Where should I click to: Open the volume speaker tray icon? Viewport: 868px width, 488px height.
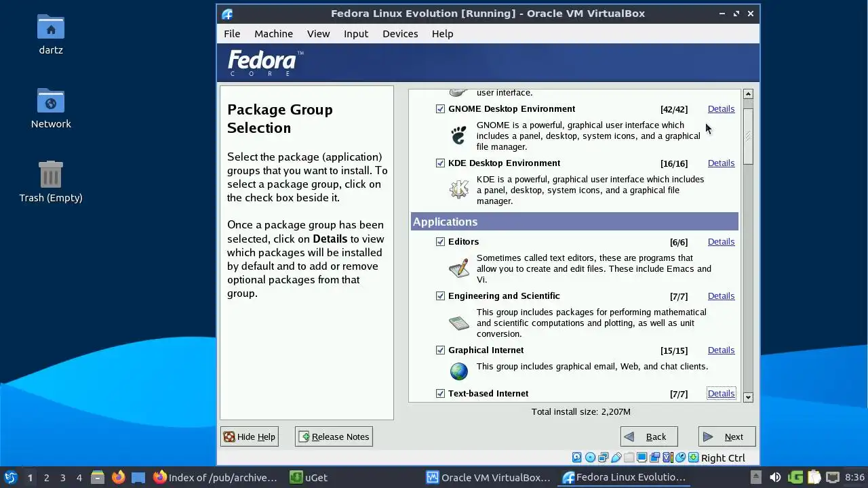coord(776,477)
